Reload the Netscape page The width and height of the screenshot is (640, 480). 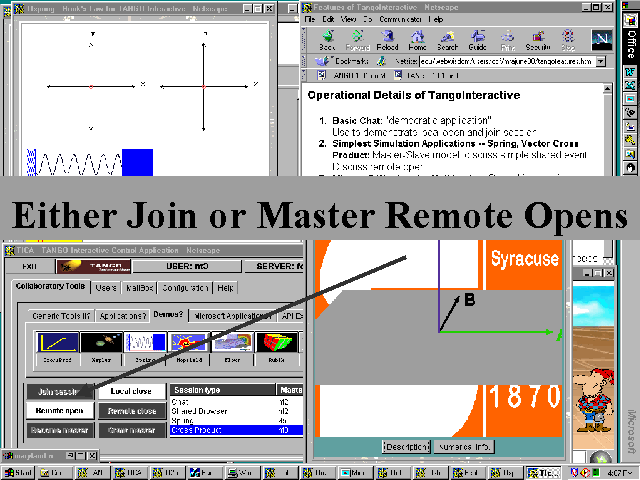coord(387,40)
